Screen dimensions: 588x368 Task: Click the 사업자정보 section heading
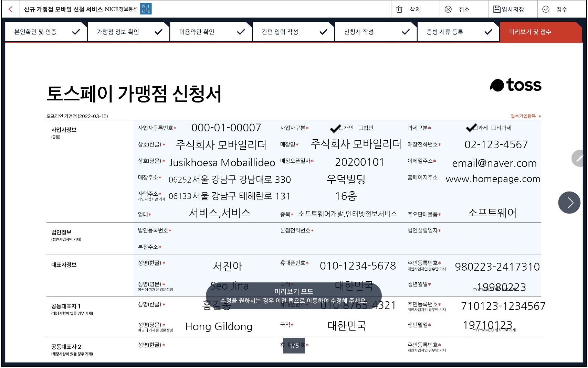point(64,130)
